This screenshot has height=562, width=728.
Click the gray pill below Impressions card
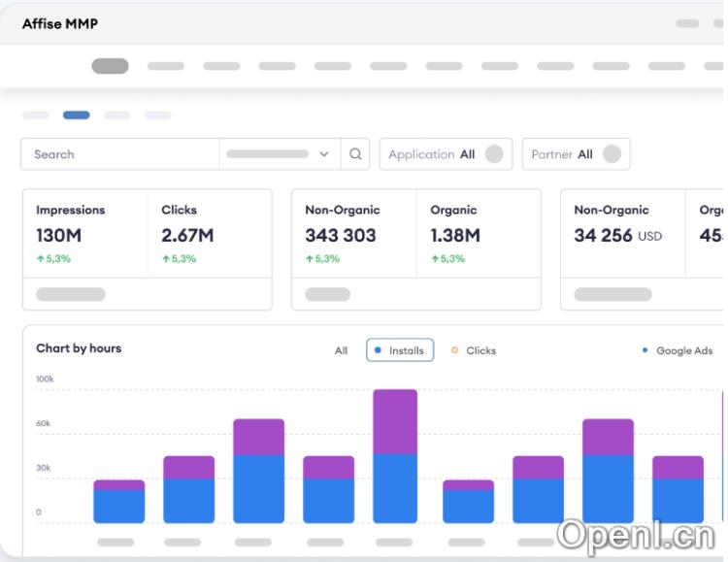click(71, 294)
